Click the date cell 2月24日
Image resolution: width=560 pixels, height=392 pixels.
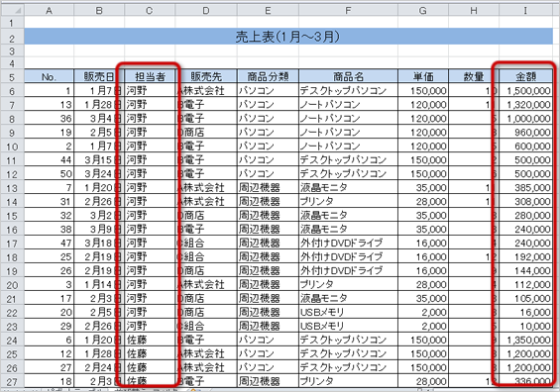click(99, 367)
